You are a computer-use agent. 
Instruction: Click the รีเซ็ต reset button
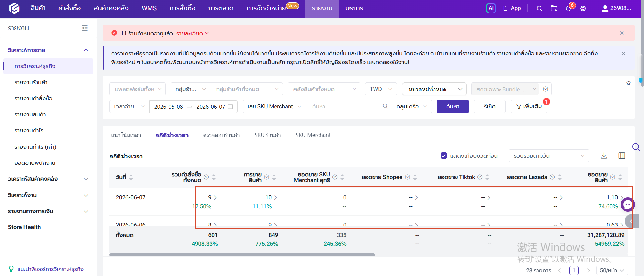click(490, 106)
